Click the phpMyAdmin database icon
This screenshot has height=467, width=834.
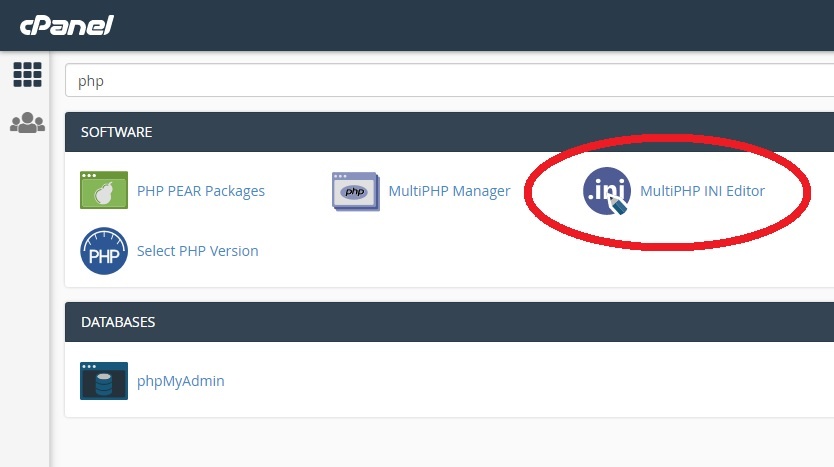104,381
